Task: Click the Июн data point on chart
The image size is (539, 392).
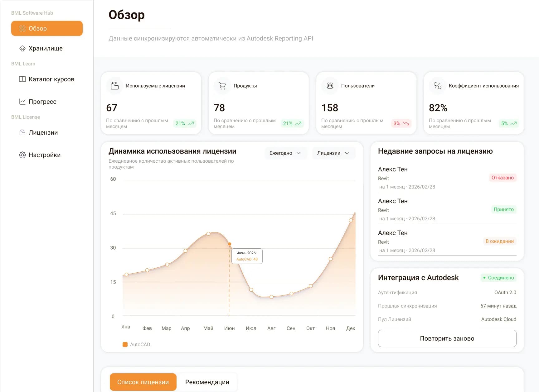Action: tap(230, 244)
